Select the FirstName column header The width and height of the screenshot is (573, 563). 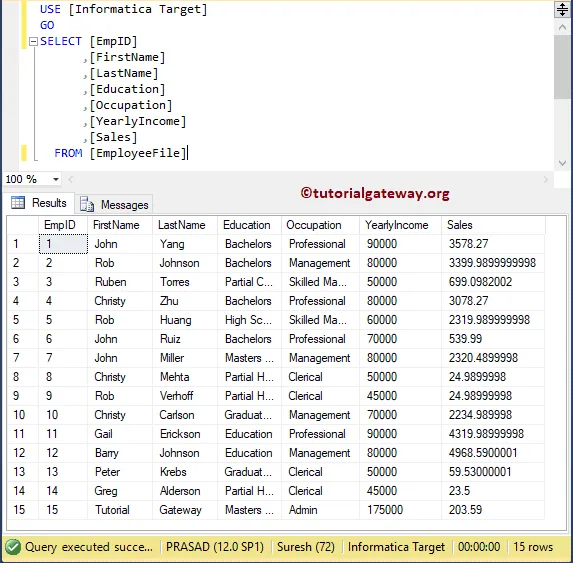coord(120,225)
